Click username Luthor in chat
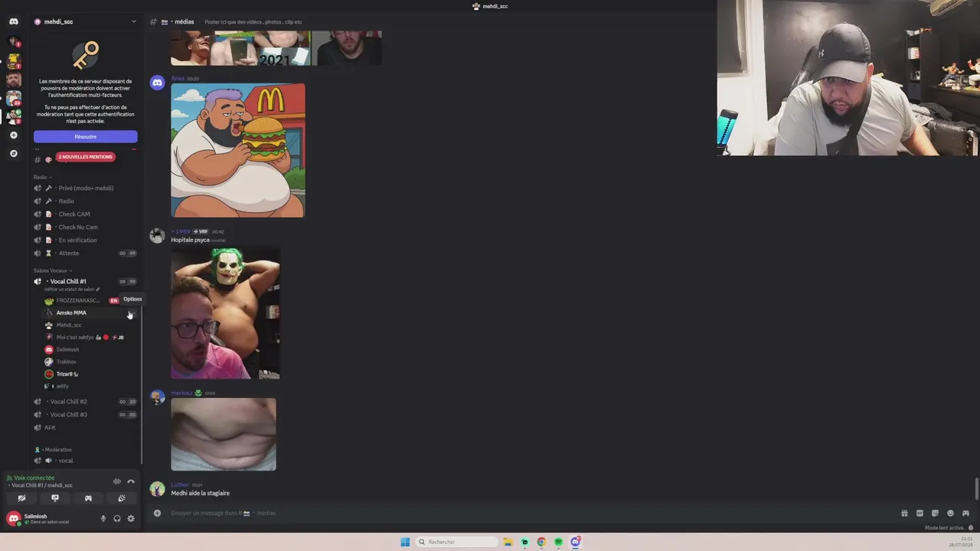This screenshot has height=551, width=980. (180, 485)
